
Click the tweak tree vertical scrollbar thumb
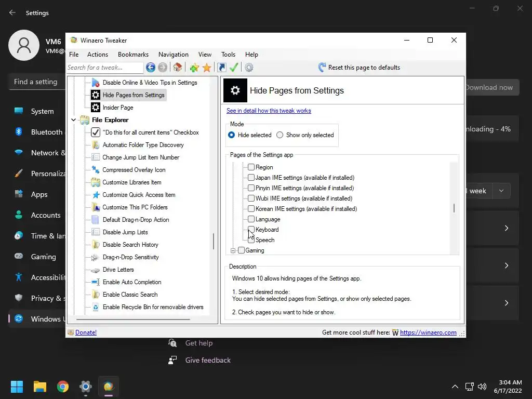pyautogui.click(x=214, y=241)
